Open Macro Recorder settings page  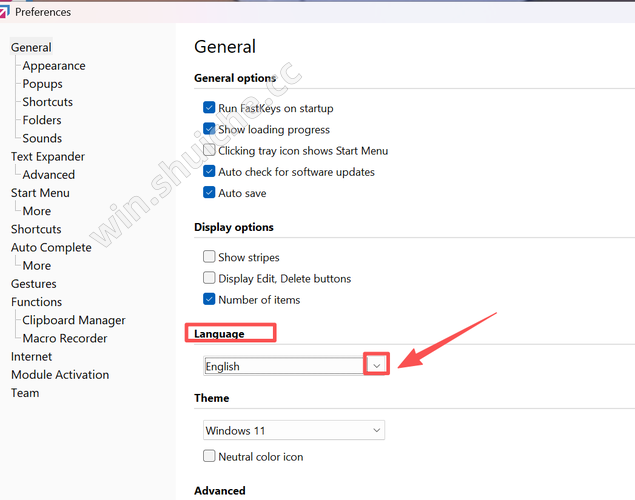click(65, 339)
